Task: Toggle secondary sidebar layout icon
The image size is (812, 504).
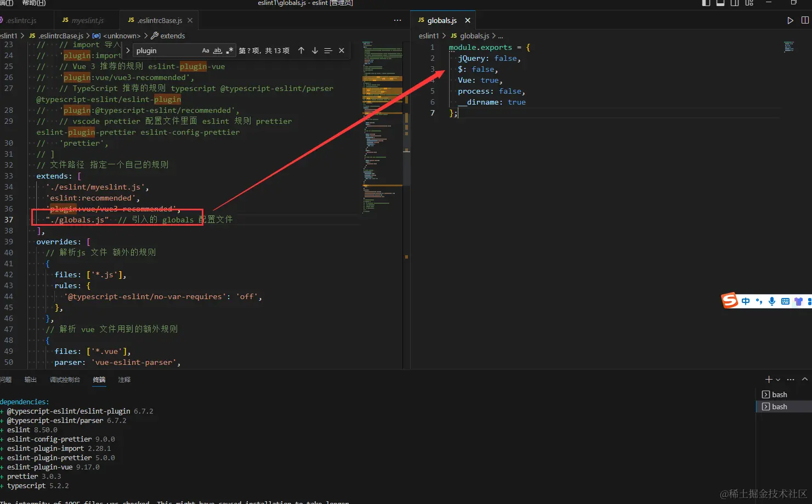Action: 735,3
